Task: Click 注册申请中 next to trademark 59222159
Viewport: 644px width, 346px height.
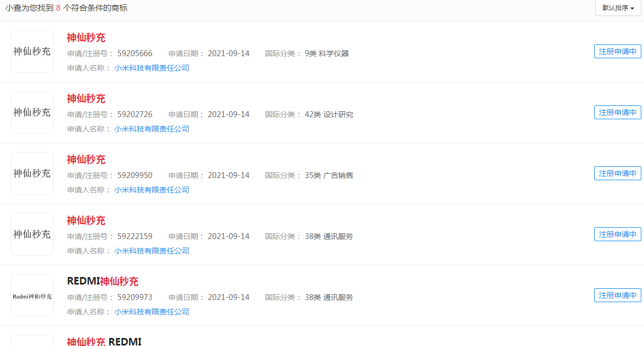Action: tap(617, 234)
